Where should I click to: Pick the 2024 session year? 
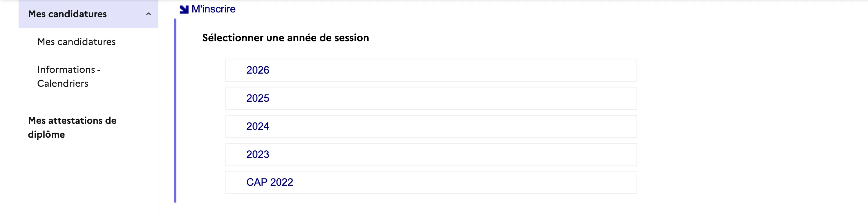click(258, 126)
